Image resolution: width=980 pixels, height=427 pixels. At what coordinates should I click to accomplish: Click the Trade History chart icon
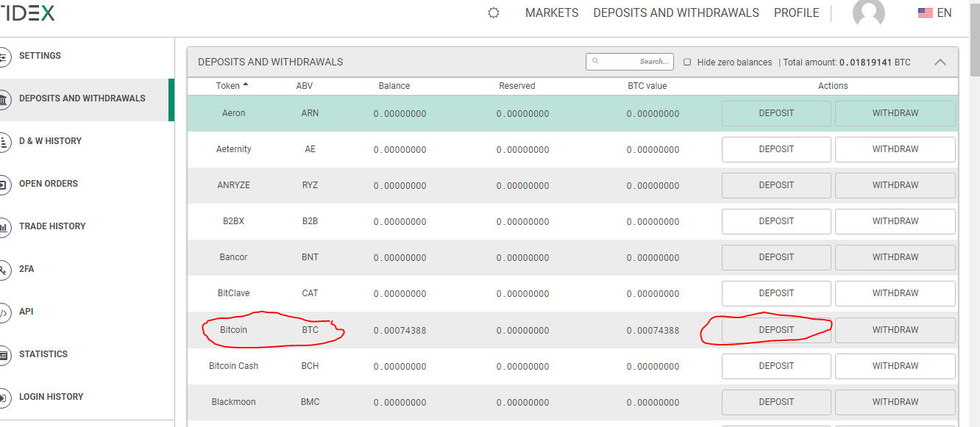tap(4, 226)
